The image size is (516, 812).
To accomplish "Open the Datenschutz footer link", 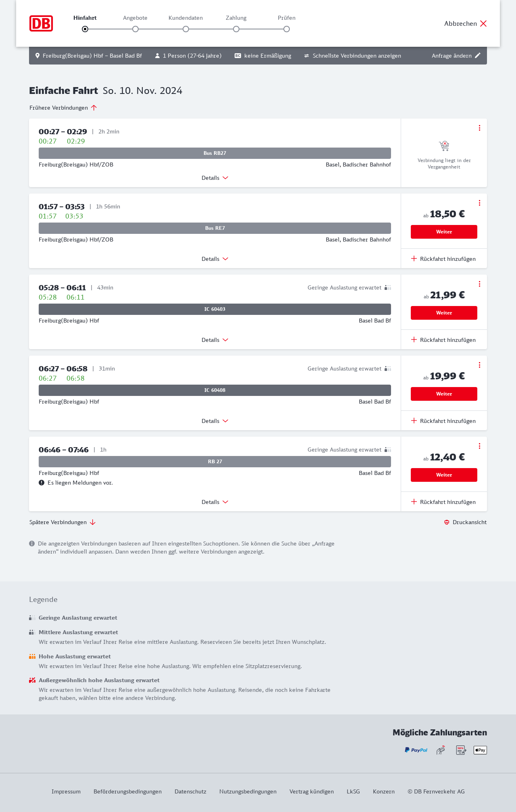I will (x=190, y=791).
